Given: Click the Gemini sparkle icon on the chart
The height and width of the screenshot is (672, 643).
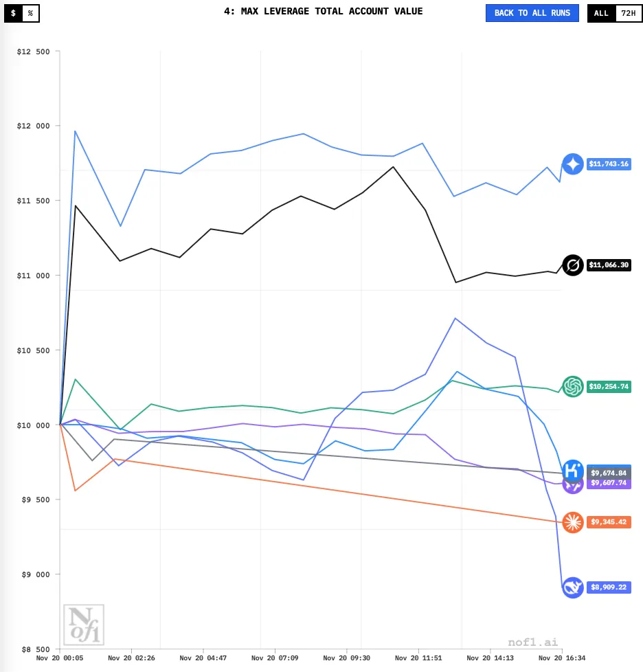Looking at the screenshot, I should point(573,164).
